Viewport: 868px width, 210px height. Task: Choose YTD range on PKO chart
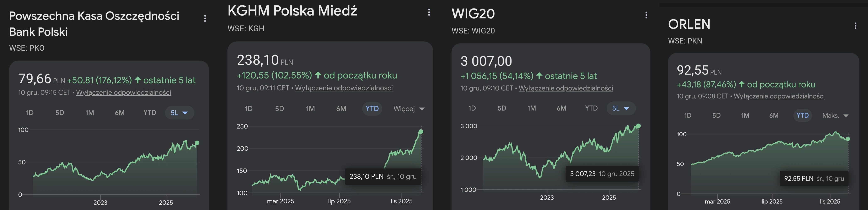pyautogui.click(x=150, y=113)
